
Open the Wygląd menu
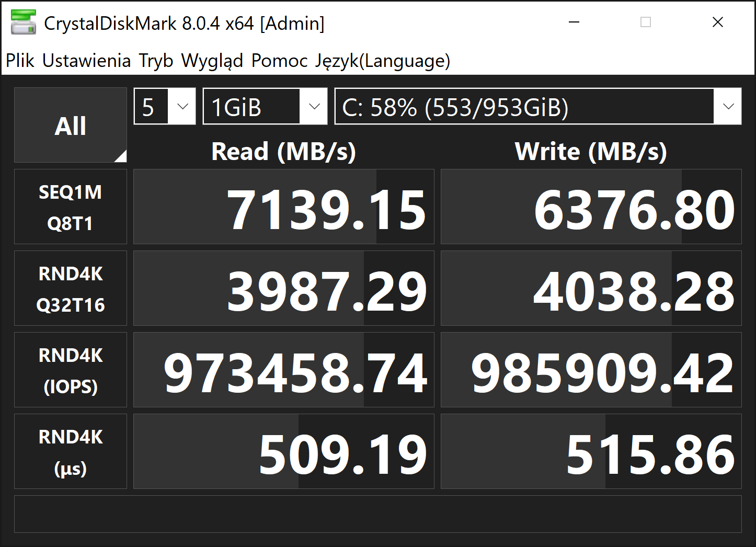[212, 61]
